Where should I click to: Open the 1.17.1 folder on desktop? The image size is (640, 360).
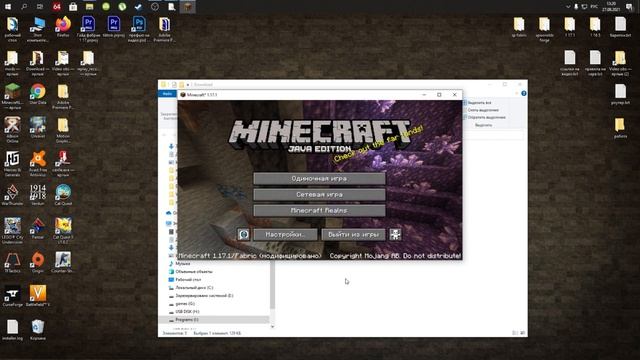coord(570,27)
